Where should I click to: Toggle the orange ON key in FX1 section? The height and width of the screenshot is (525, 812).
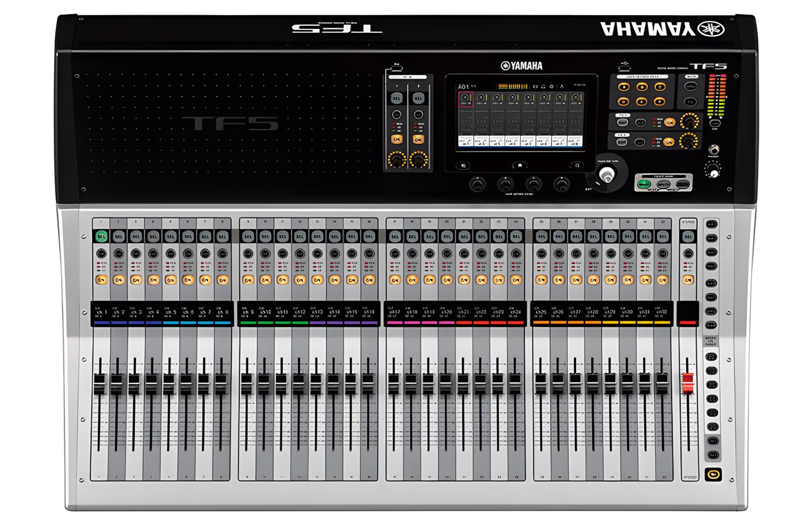(670, 123)
